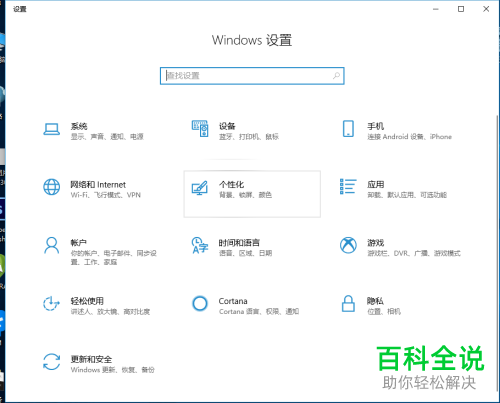Open 网络和 Internet settings label
500x403 pixels.
98,185
